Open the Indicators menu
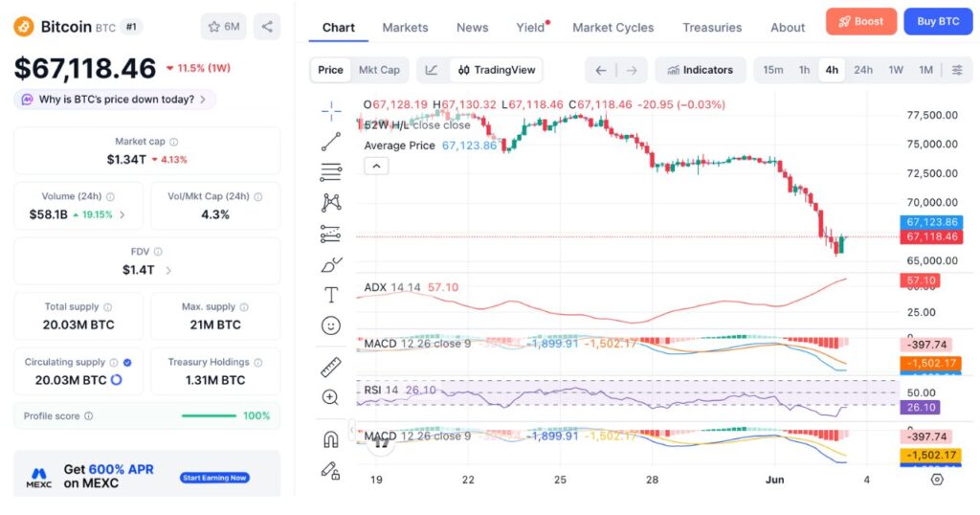The height and width of the screenshot is (515, 980). click(x=700, y=70)
